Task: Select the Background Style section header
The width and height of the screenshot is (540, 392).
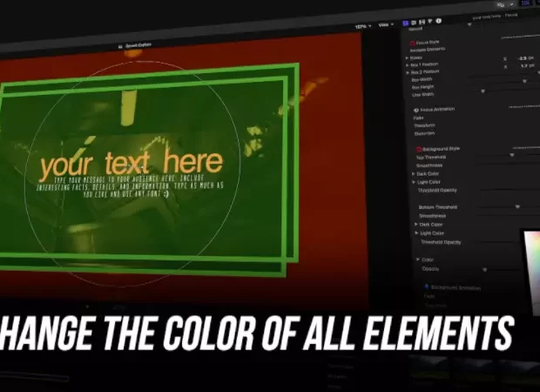Action: (x=442, y=149)
